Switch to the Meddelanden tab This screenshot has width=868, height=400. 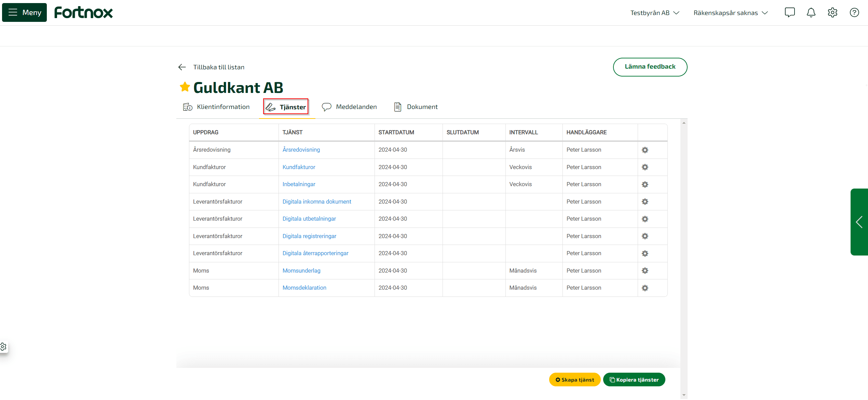[349, 107]
